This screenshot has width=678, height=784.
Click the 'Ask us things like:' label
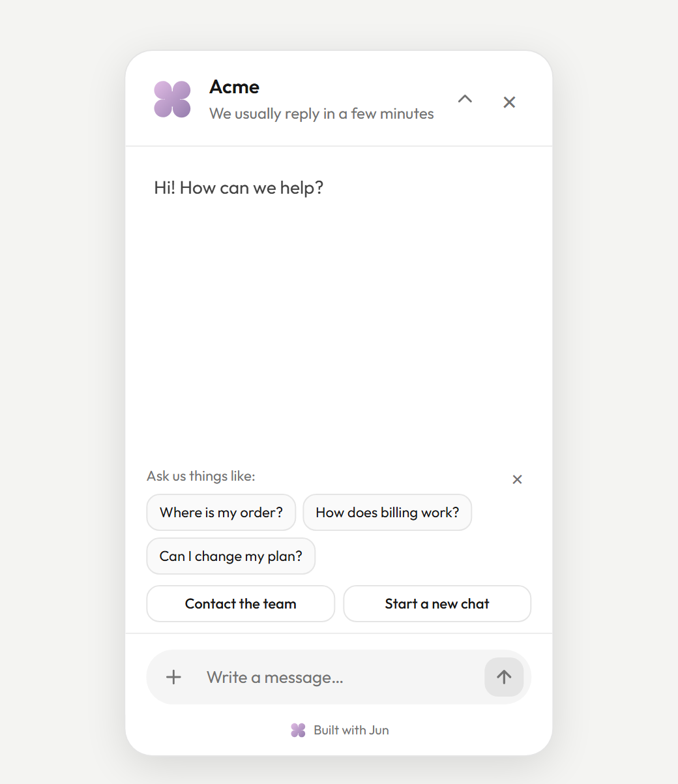click(x=201, y=476)
